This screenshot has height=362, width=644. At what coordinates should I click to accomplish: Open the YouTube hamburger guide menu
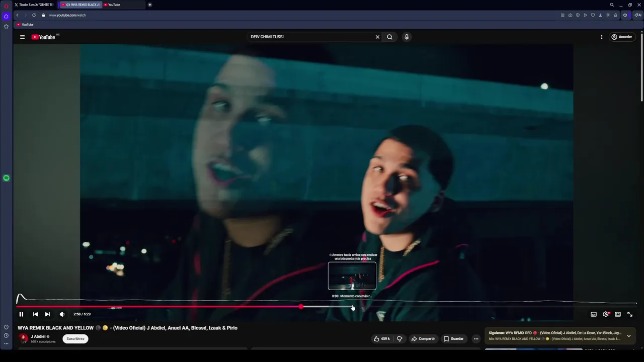[22, 37]
